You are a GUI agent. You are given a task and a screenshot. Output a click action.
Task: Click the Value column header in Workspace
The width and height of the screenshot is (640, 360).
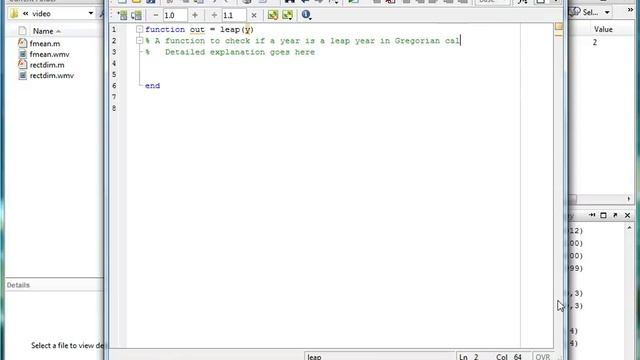point(603,29)
